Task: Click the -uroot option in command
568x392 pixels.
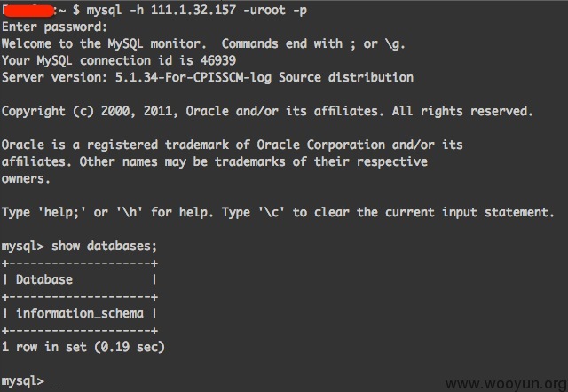Action: click(264, 10)
